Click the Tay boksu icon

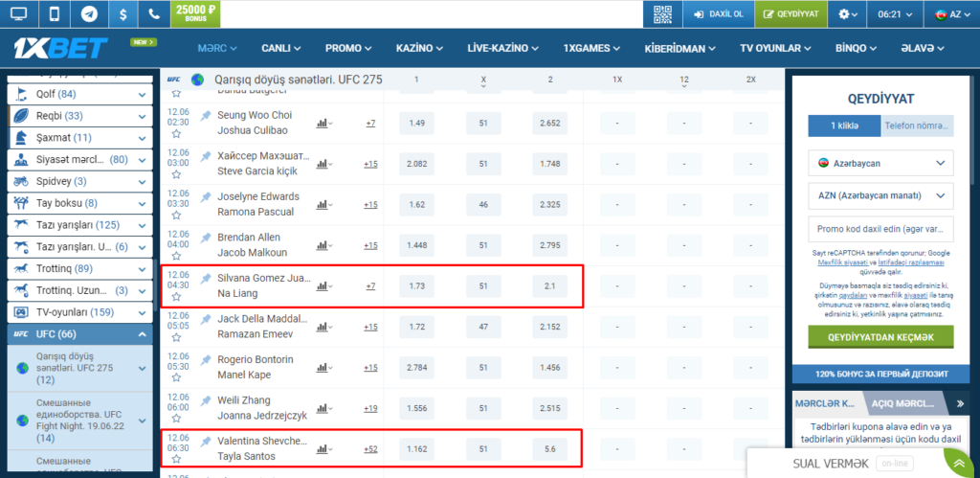[21, 203]
